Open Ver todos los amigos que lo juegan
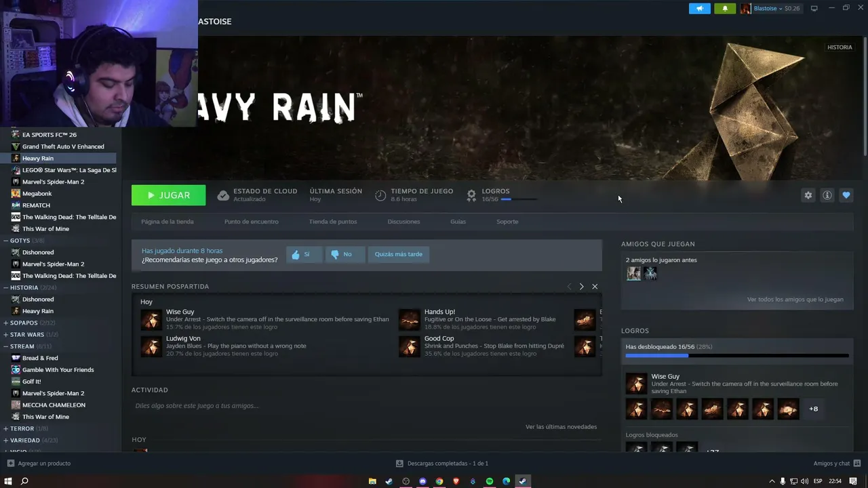Screen dimensions: 868x488 click(x=795, y=300)
